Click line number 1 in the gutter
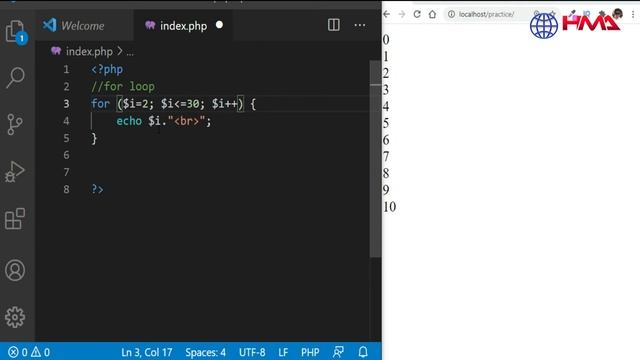 pos(66,69)
